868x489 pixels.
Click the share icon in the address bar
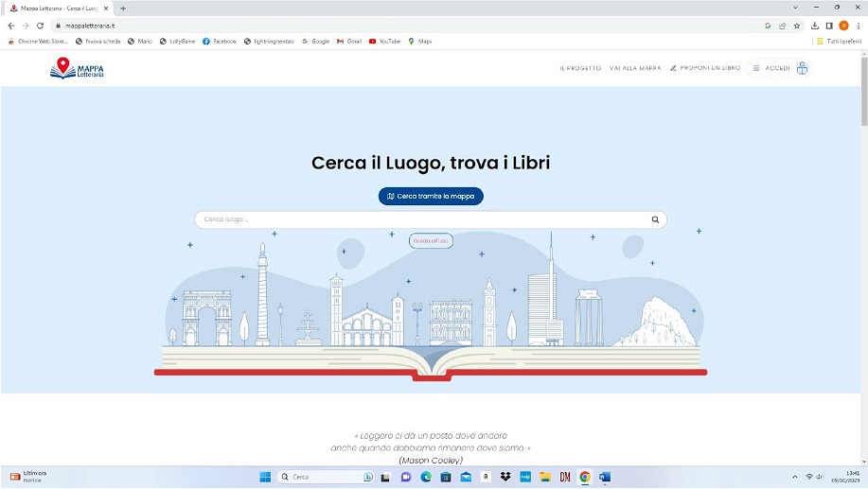click(782, 26)
